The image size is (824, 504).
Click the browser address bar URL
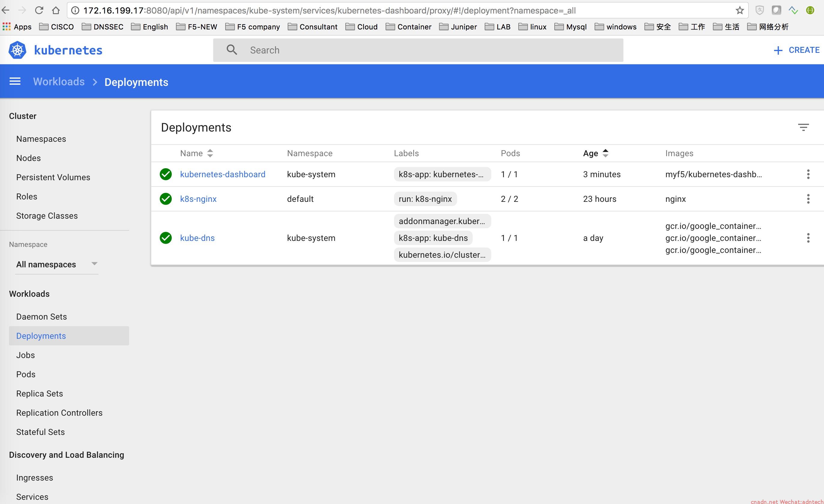[329, 11]
